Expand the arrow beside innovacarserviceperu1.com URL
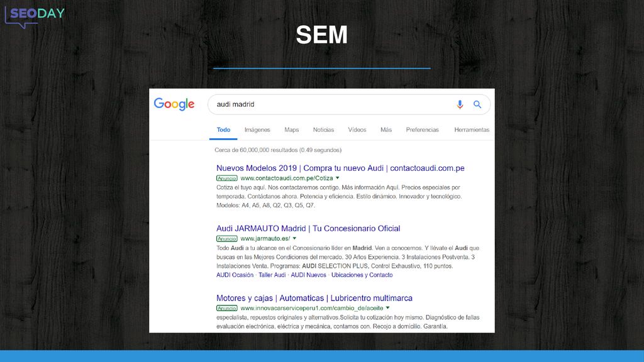Viewport: 644px width, 362px height. pyautogui.click(x=387, y=308)
